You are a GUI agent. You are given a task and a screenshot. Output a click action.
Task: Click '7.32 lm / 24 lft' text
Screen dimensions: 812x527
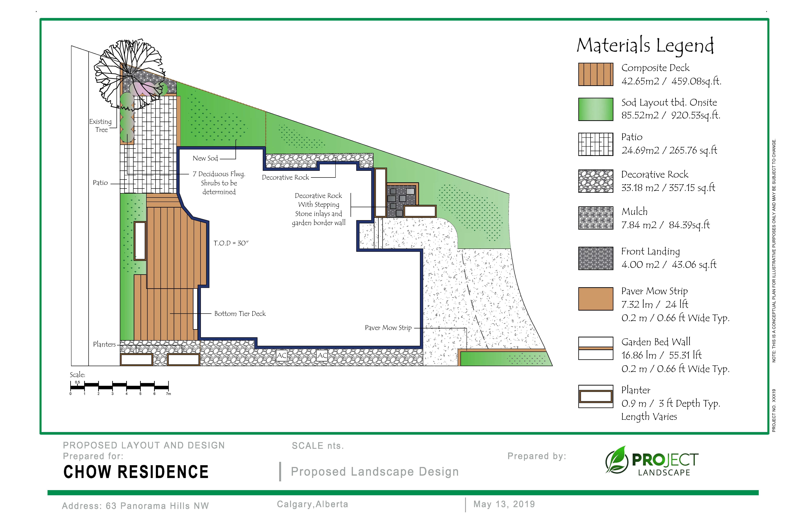[x=655, y=304]
